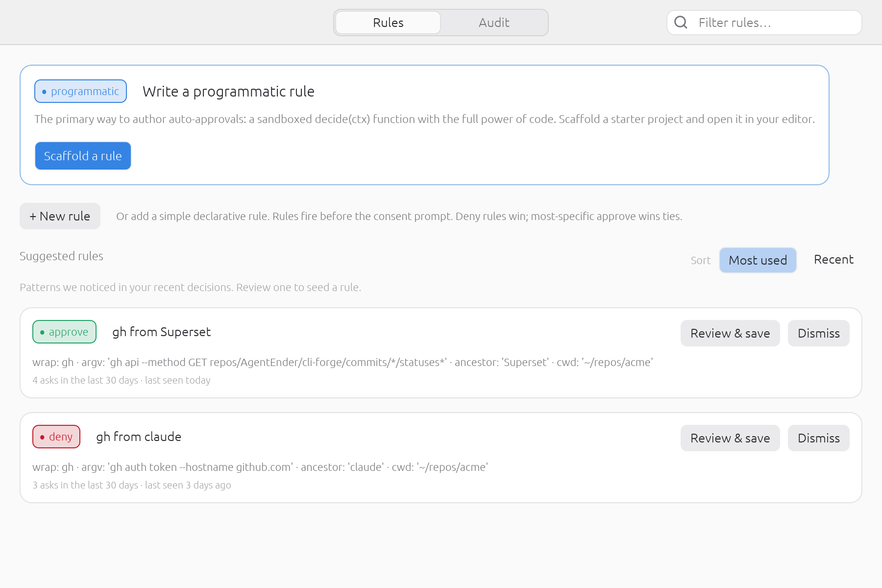Screen dimensions: 882x588
Task: Add a declarative rule with New rule
Action: [x=60, y=216]
